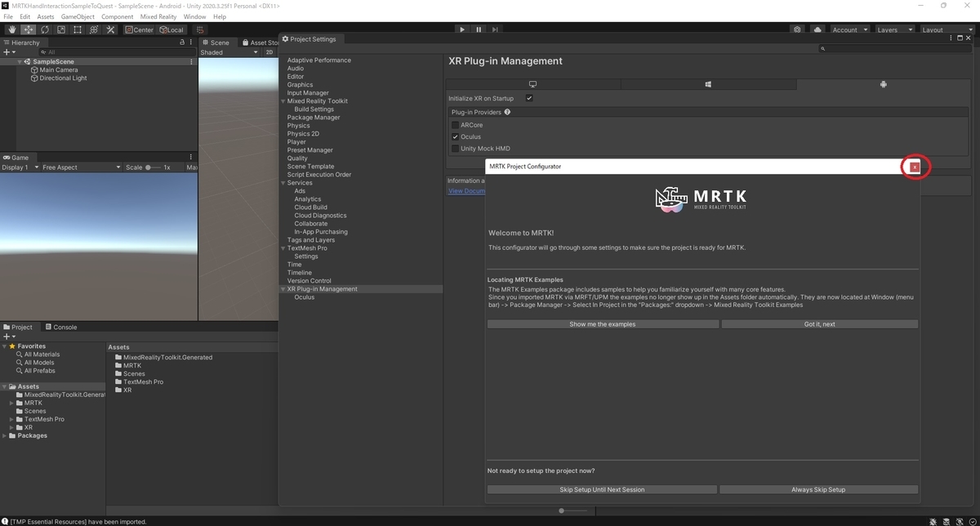This screenshot has height=526, width=980.
Task: Switch to the desktop platform tab icon
Action: coord(532,83)
